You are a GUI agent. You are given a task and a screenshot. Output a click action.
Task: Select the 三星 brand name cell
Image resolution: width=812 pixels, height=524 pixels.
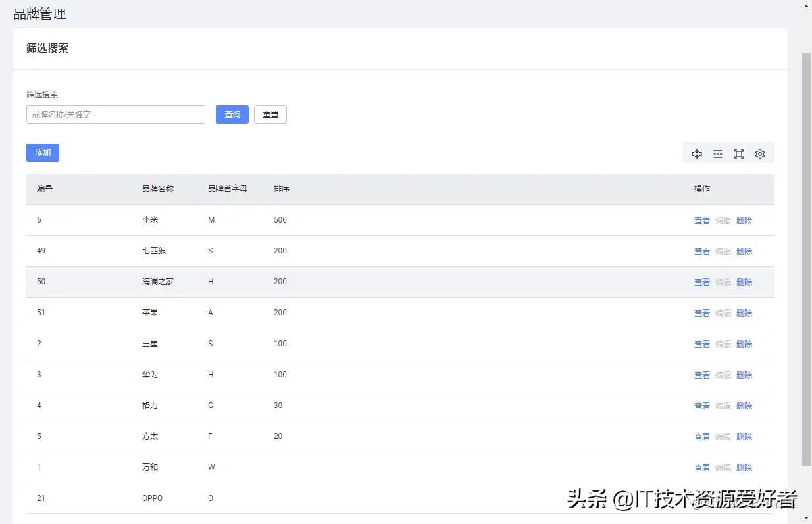tap(150, 344)
